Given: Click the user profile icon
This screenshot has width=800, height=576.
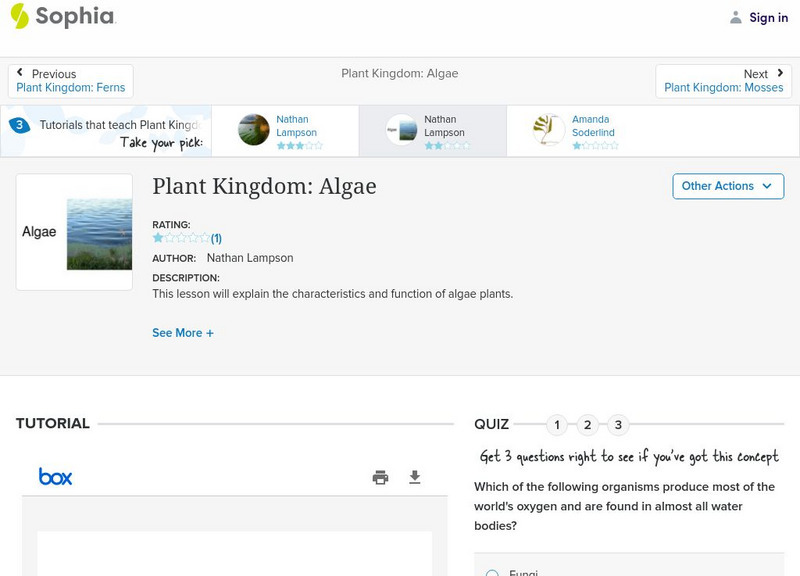Looking at the screenshot, I should (736, 17).
